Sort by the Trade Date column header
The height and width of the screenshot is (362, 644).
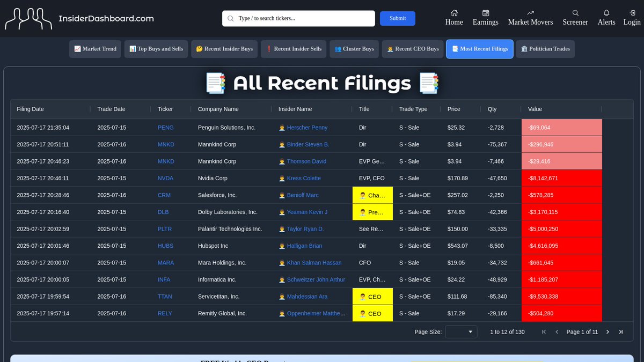coord(111,109)
